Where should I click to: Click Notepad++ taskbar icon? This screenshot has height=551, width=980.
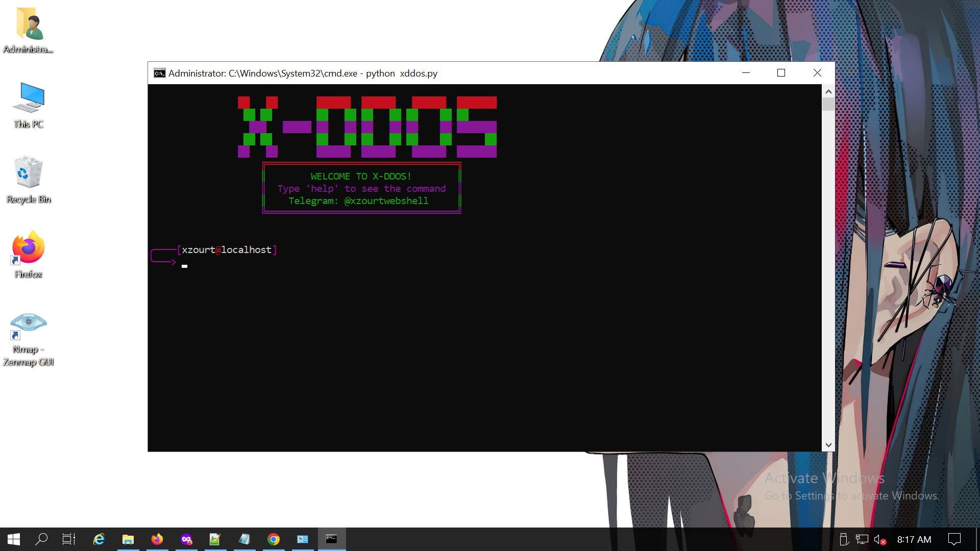pos(215,539)
